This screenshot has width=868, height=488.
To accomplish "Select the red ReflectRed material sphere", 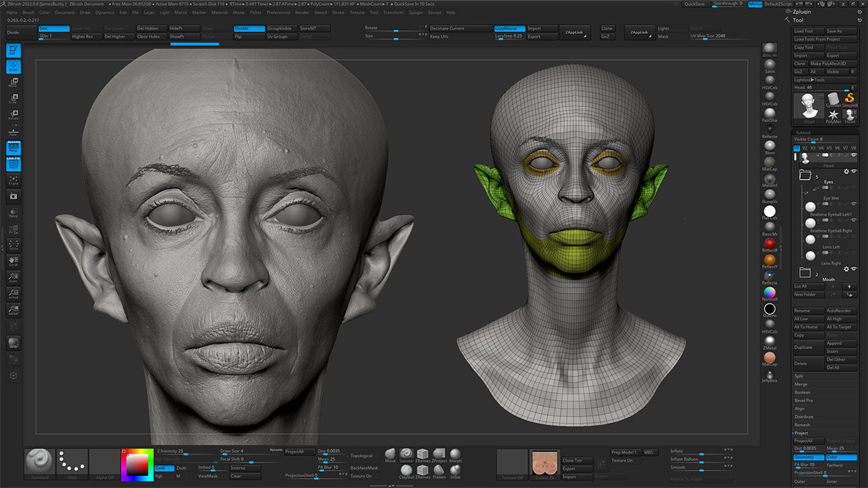I will point(770,243).
